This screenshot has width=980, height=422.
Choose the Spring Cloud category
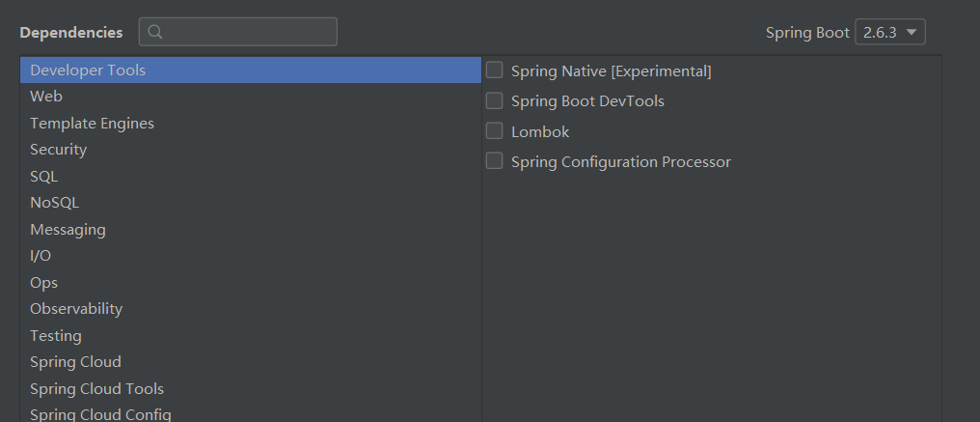251,362
